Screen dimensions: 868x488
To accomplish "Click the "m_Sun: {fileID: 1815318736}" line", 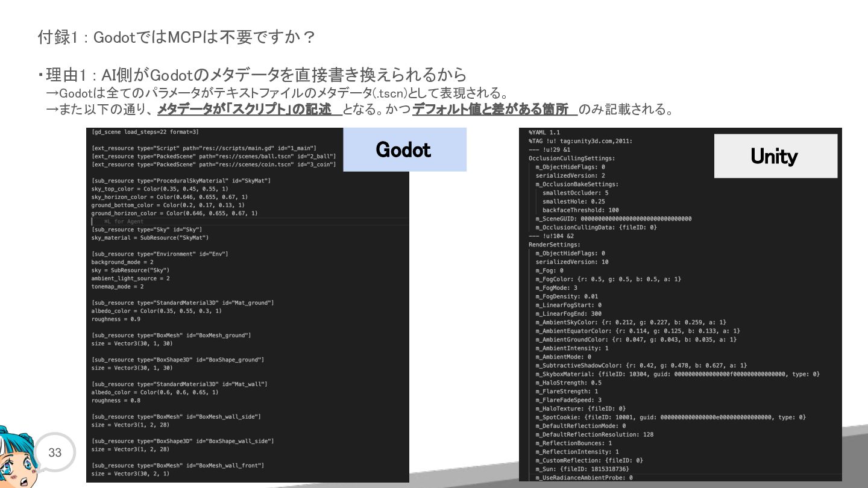I will click(582, 469).
